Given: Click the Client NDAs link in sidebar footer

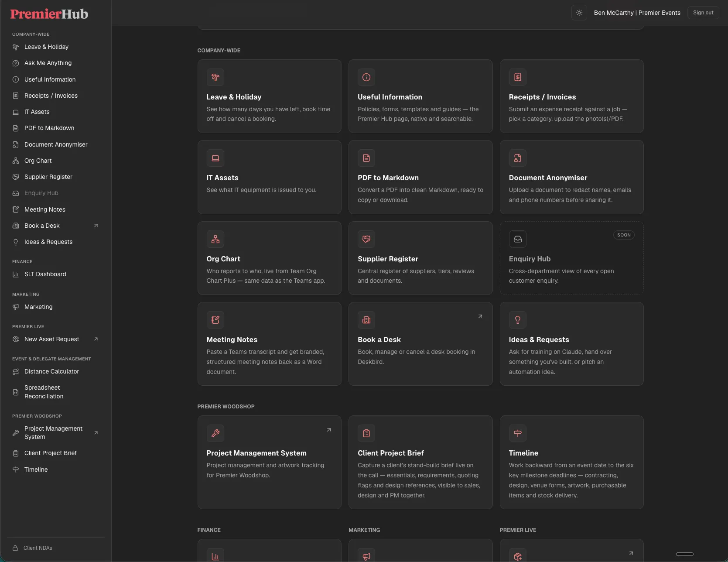Looking at the screenshot, I should (38, 548).
